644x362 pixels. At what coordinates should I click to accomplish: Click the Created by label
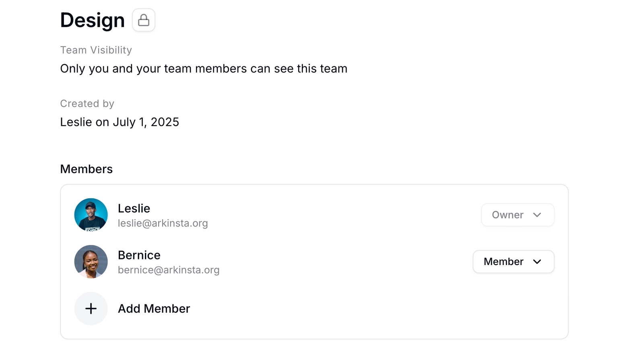pyautogui.click(x=87, y=103)
